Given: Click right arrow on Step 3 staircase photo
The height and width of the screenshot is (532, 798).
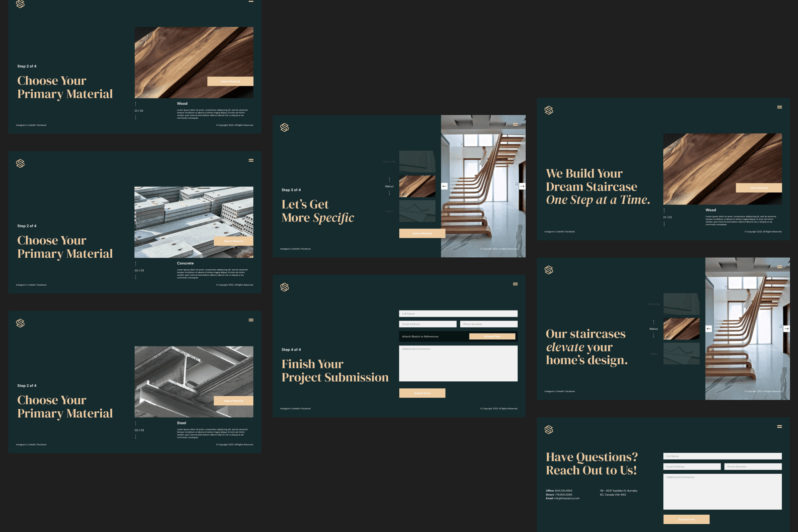Looking at the screenshot, I should [522, 186].
